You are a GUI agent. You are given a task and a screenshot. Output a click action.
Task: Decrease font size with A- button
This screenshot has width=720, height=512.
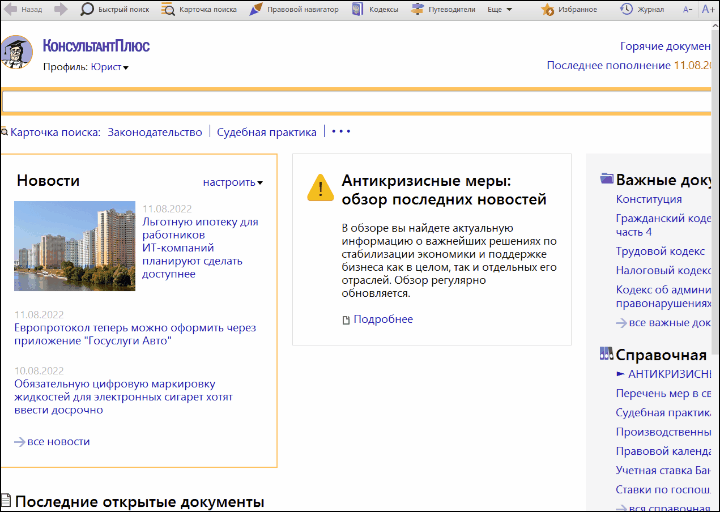[x=687, y=10]
